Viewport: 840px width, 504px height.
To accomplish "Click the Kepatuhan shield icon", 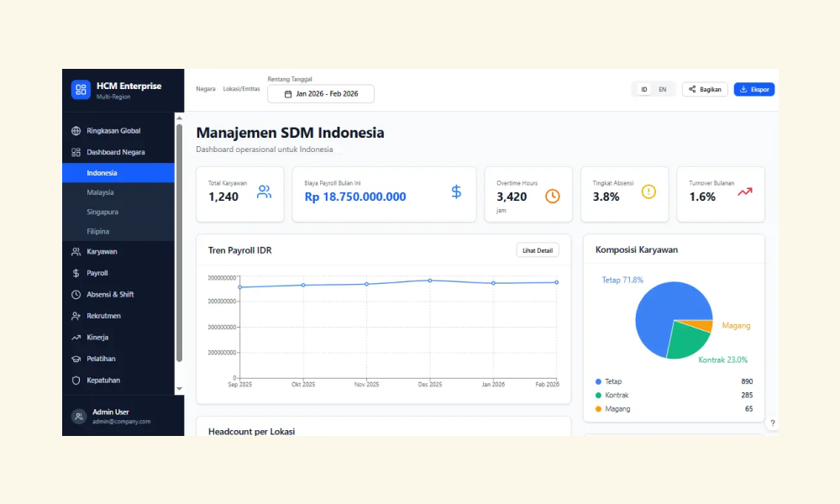I will pyautogui.click(x=76, y=381).
